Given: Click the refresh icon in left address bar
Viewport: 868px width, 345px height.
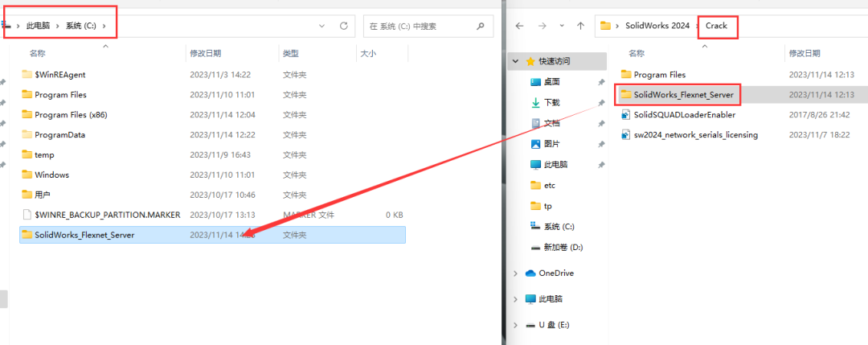Looking at the screenshot, I should 343,26.
